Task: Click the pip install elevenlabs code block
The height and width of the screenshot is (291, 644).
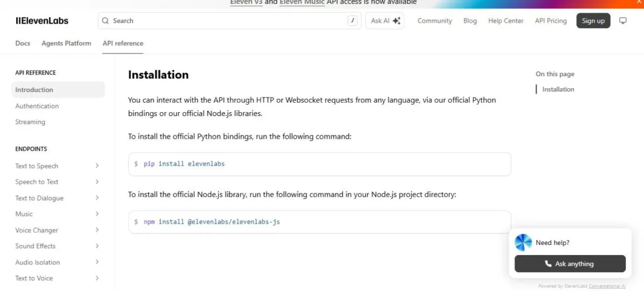Action: tap(319, 164)
